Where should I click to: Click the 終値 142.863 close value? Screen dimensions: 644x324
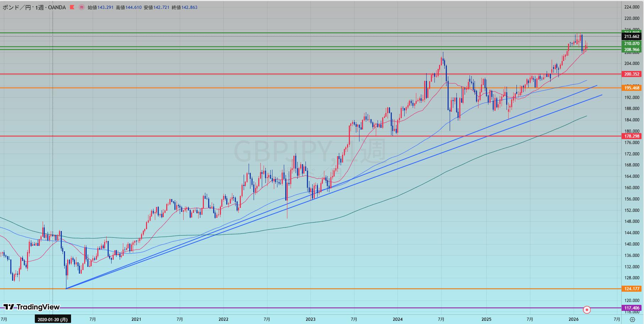point(184,7)
